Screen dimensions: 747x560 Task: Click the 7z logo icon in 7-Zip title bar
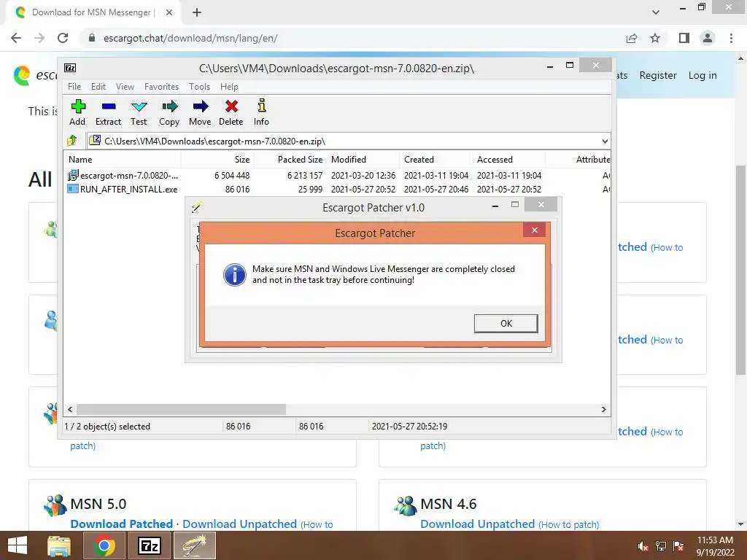tap(70, 68)
